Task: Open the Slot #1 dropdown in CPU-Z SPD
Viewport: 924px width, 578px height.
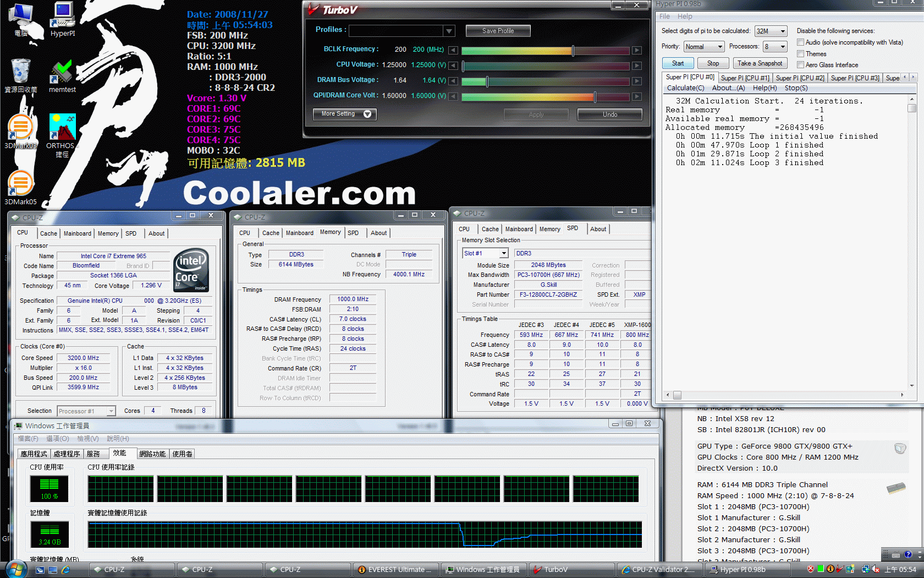Action: 485,253
